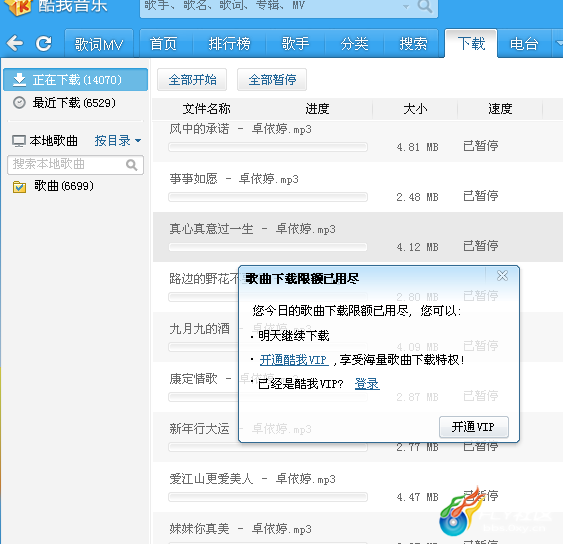This screenshot has height=544, width=563.
Task: Open the 排行榜 tab
Action: (229, 44)
